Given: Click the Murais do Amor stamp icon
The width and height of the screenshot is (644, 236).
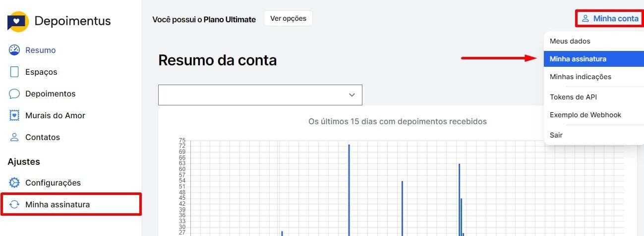Looking at the screenshot, I should click(x=14, y=115).
